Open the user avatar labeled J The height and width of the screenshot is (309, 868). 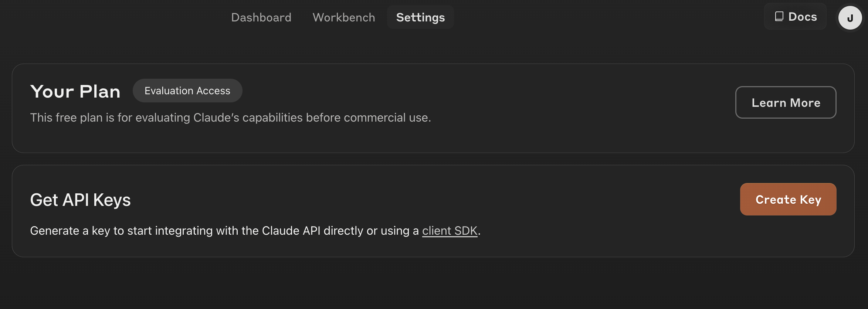[x=850, y=18]
